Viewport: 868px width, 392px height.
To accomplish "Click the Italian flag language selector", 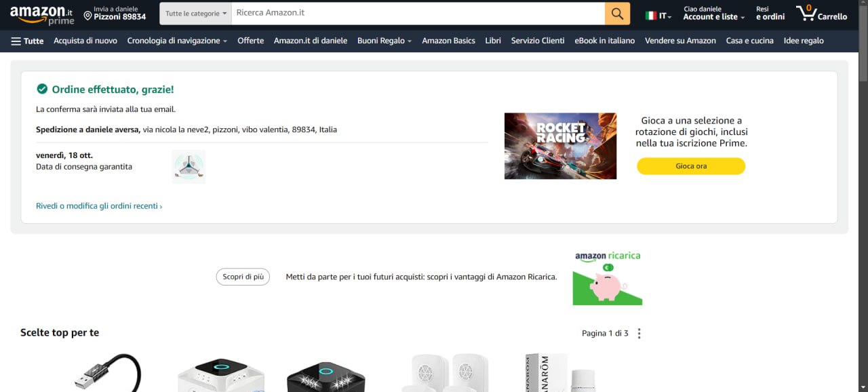I will [x=658, y=15].
